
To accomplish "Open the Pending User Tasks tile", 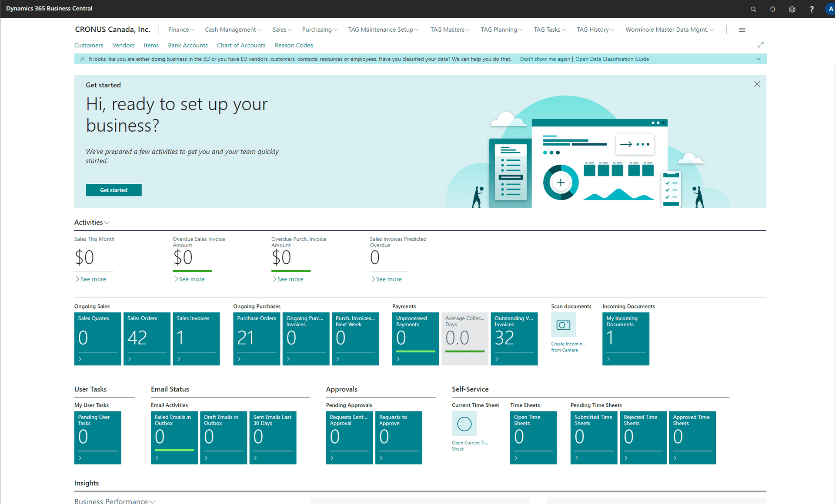I will [x=97, y=438].
